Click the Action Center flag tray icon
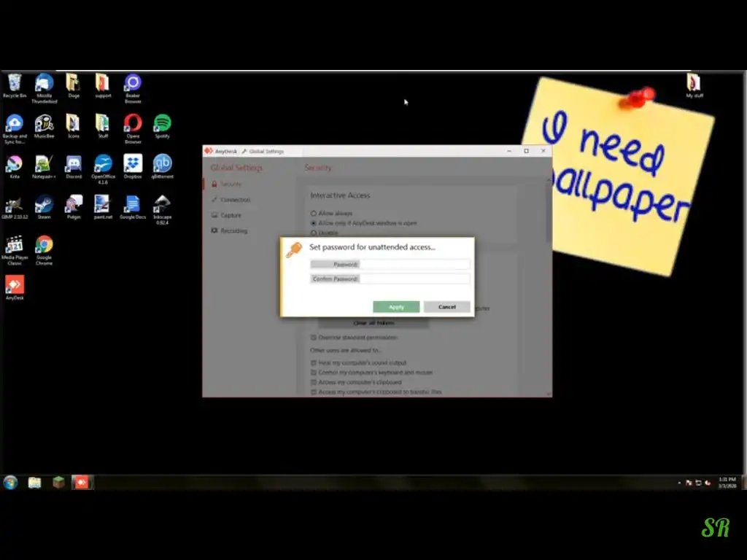This screenshot has width=747, height=560. tap(689, 483)
